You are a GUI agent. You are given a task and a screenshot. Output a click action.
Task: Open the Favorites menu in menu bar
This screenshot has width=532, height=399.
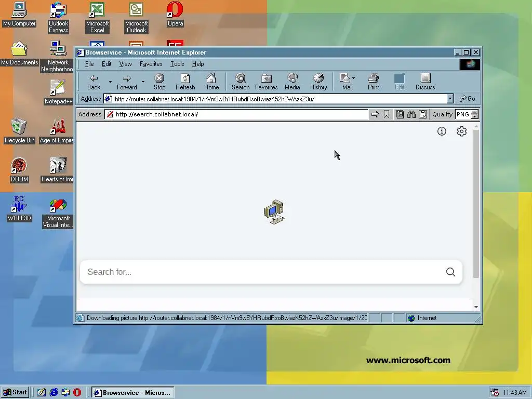[151, 64]
